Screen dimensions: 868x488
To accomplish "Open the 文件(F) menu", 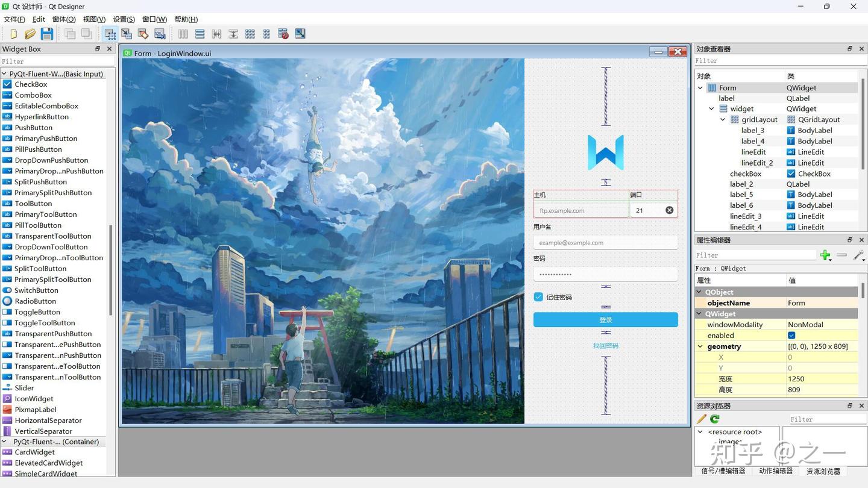I will tap(13, 19).
